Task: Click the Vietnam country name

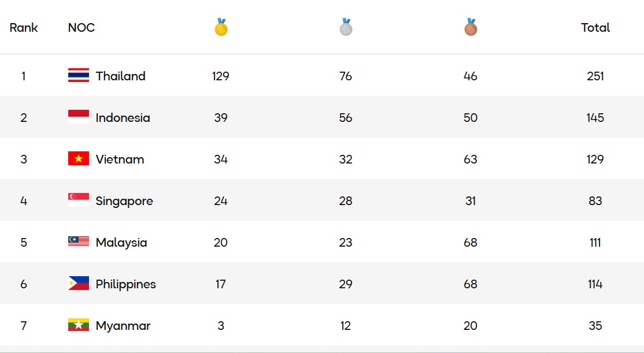Action: pyautogui.click(x=120, y=159)
